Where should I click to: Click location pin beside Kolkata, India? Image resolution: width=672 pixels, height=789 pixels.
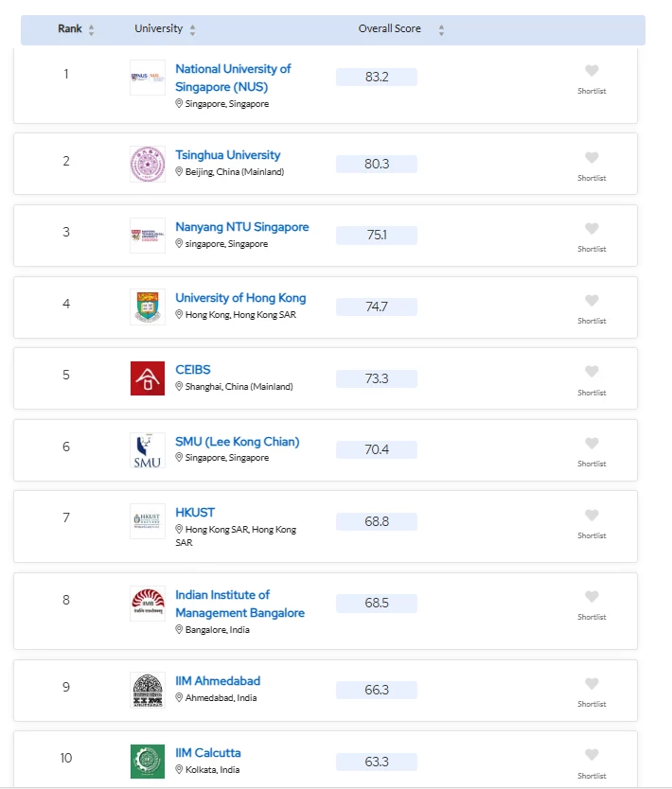tap(179, 769)
